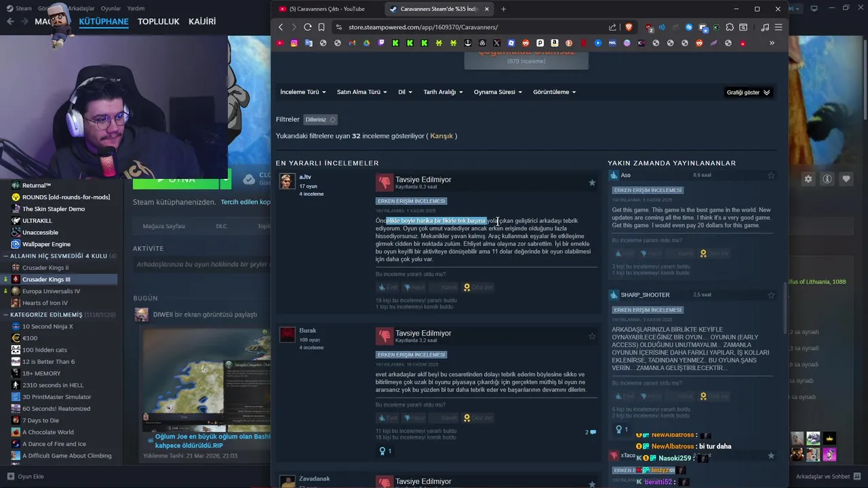The image size is (868, 488).
Task: Favorite Aso's review with star
Action: point(771,176)
